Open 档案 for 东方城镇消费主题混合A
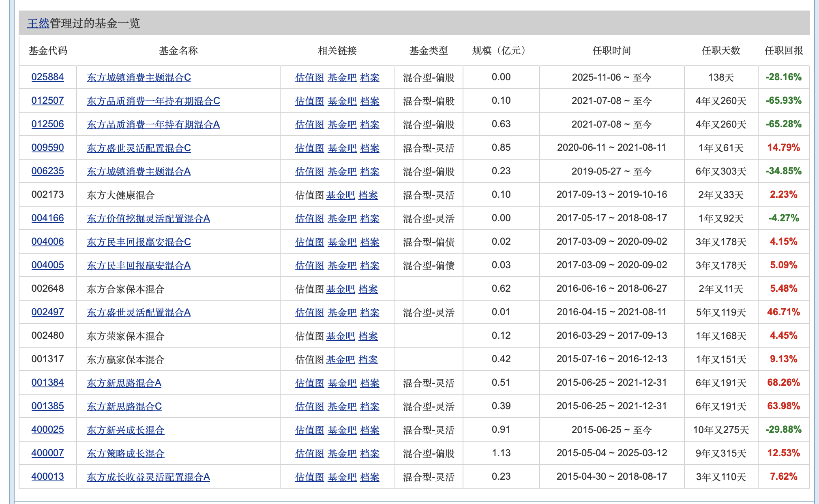The height and width of the screenshot is (504, 819). click(x=369, y=171)
